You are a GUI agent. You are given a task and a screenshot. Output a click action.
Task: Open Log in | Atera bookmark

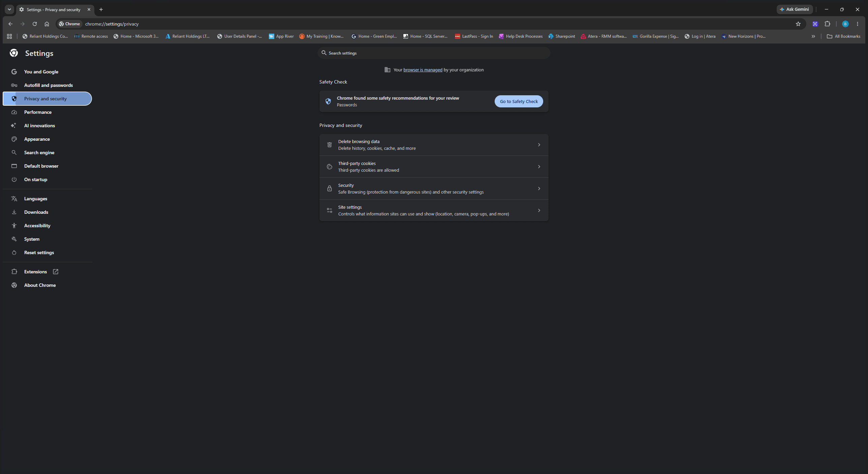pyautogui.click(x=700, y=36)
